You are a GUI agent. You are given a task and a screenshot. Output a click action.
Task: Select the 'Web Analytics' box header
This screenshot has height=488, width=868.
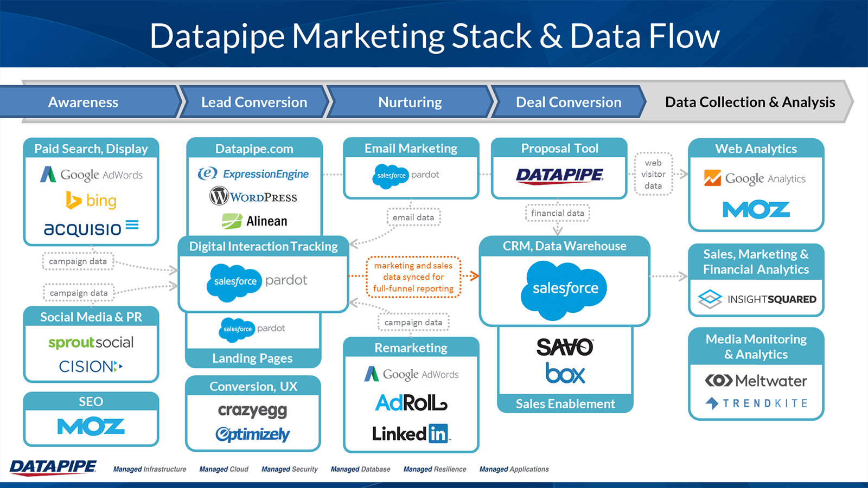click(756, 149)
